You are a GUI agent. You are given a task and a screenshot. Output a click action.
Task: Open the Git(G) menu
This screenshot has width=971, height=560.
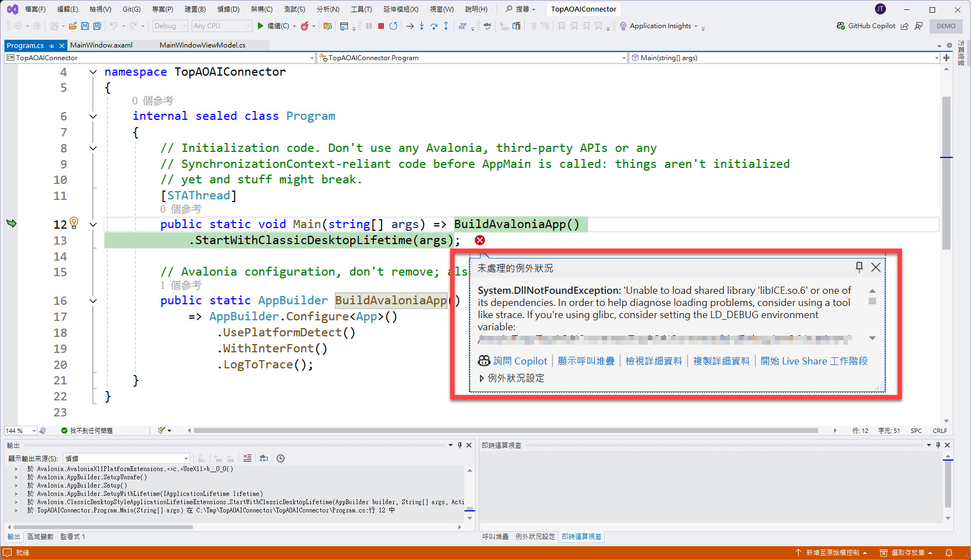(x=131, y=9)
